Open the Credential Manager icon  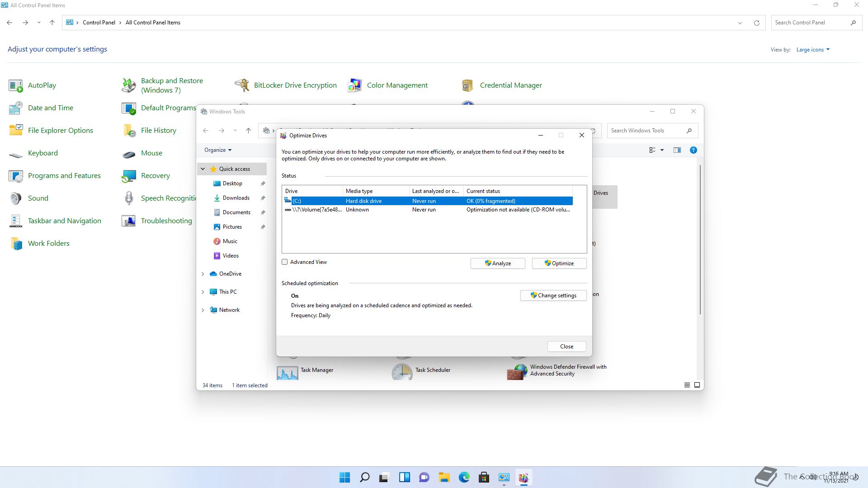pyautogui.click(x=467, y=85)
